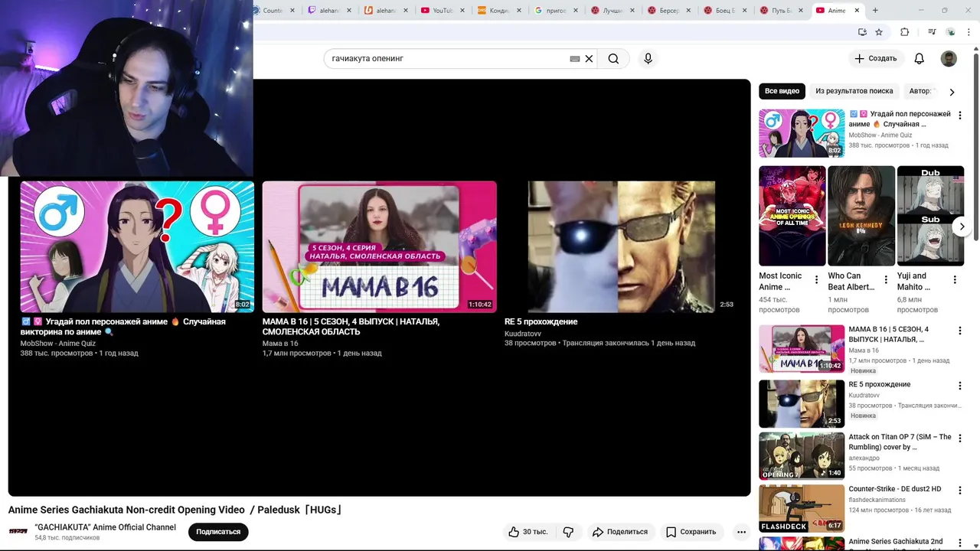
Task: Bookmark this page with star icon
Action: (879, 32)
